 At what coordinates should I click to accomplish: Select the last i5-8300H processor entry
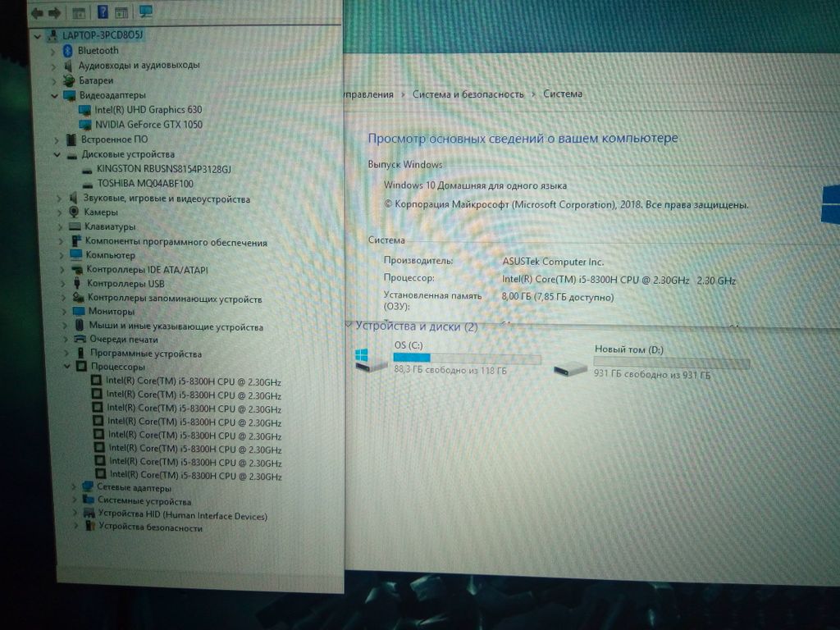(195, 475)
